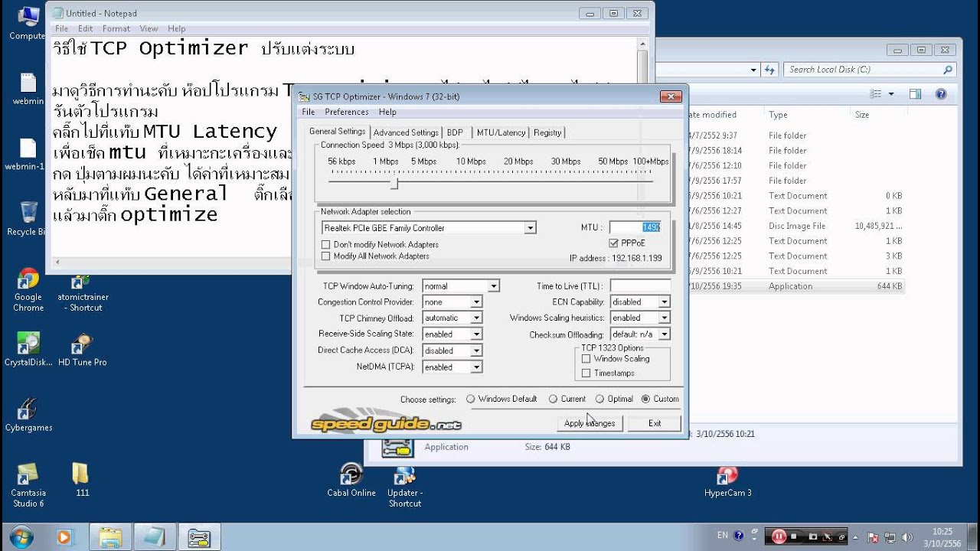
Task: Switch to the BDP tab
Action: click(455, 132)
